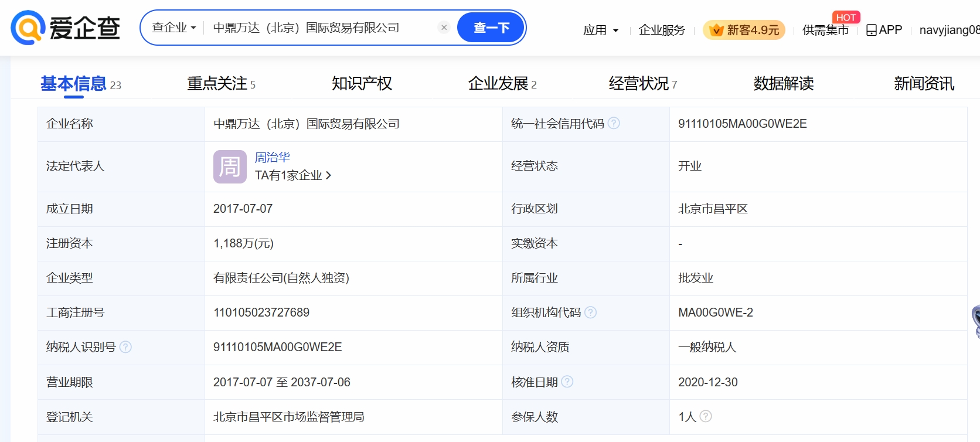Switch to 知识产权 tab
Viewport: 980px width, 442px height.
[362, 84]
